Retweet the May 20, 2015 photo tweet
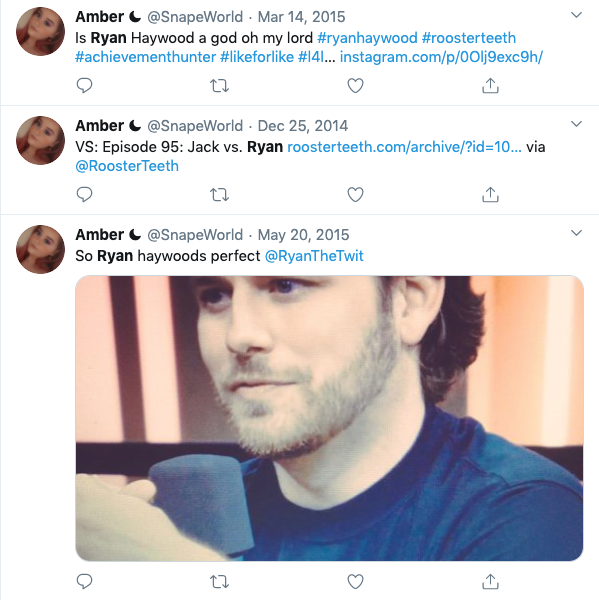This screenshot has width=599, height=600. click(x=220, y=582)
